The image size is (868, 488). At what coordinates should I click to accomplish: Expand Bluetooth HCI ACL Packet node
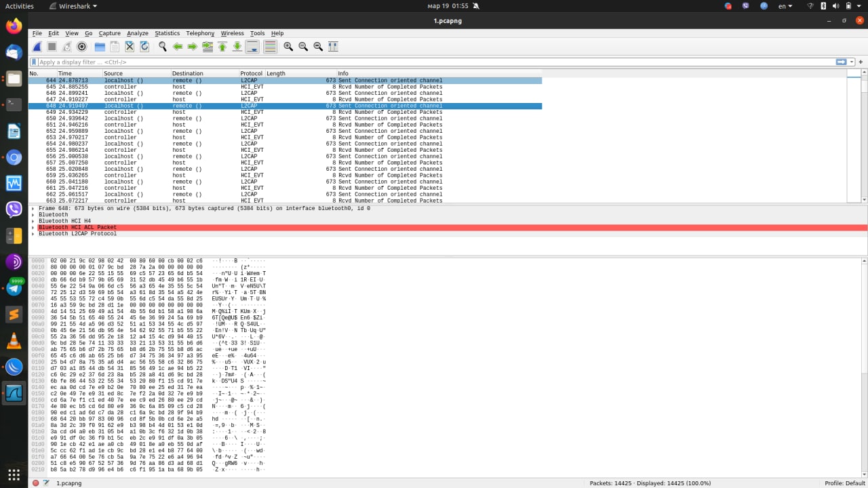[33, 228]
